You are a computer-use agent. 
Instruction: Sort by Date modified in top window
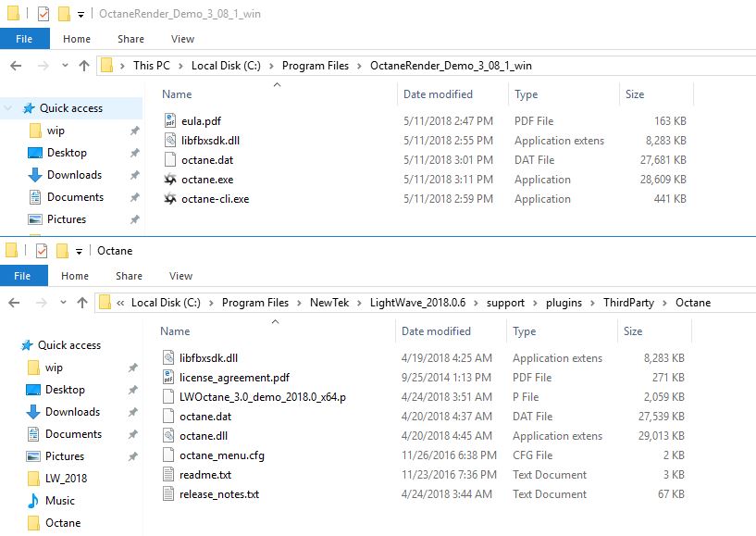point(438,94)
